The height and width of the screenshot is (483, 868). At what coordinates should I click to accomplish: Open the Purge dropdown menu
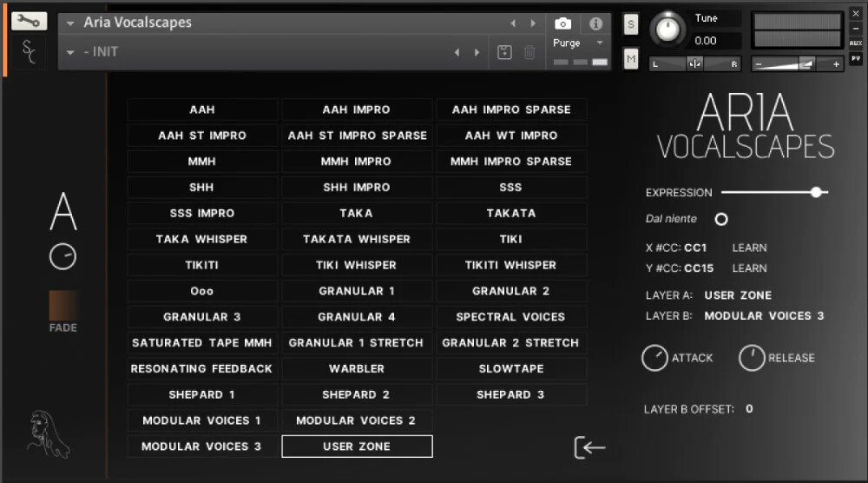tap(600, 43)
